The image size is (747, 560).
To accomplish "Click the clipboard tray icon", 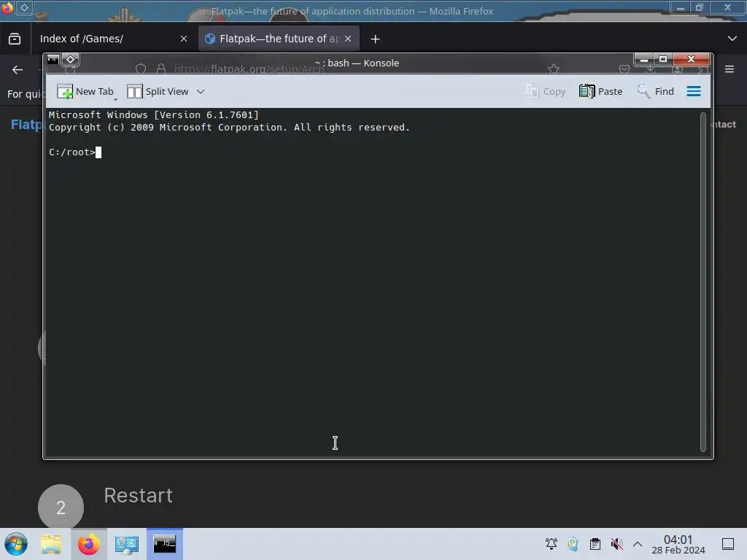I will 595,544.
